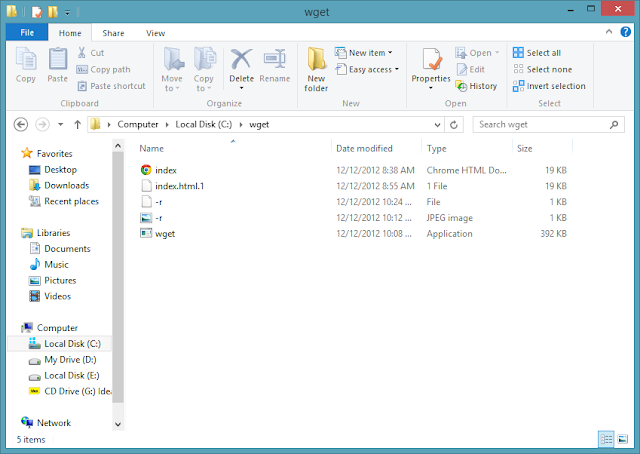Click Select all

pos(537,53)
